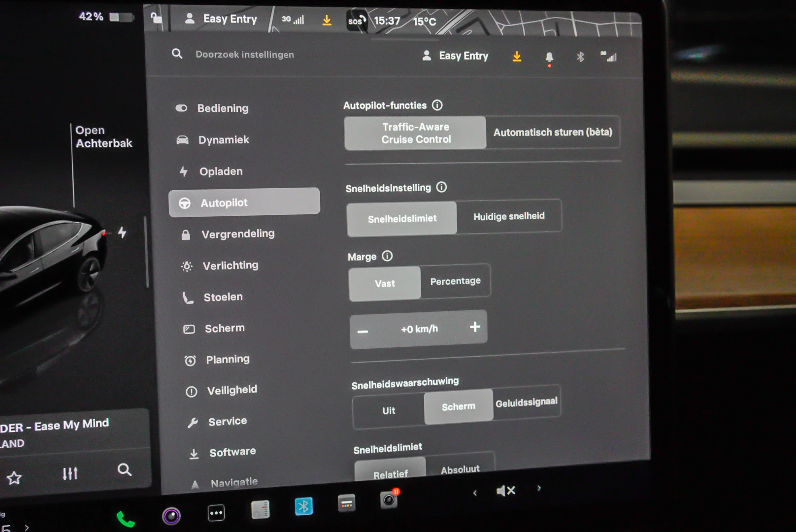Screen dimensions: 796x532
Task: Open Bluetooth settings from the top status icons
Action: point(580,57)
